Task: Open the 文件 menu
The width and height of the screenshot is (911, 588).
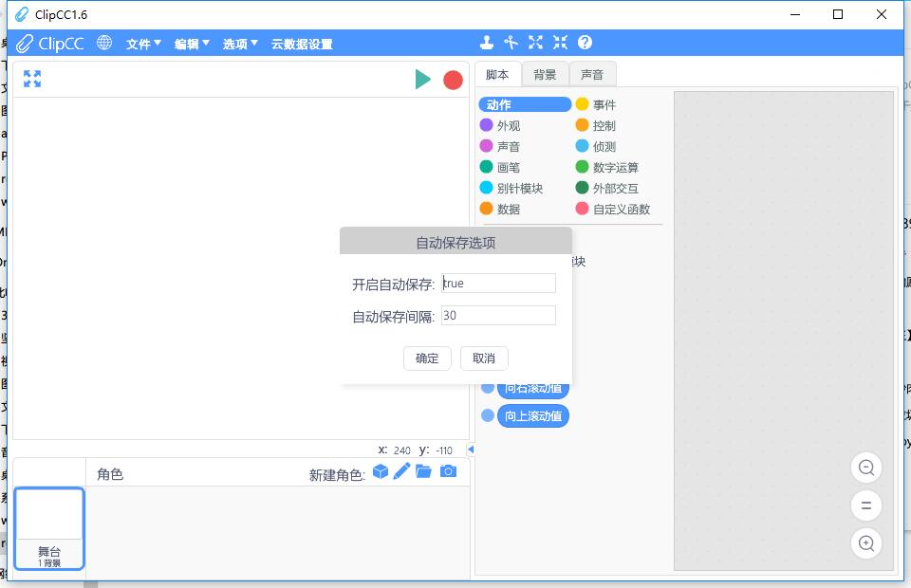Action: pyautogui.click(x=143, y=45)
